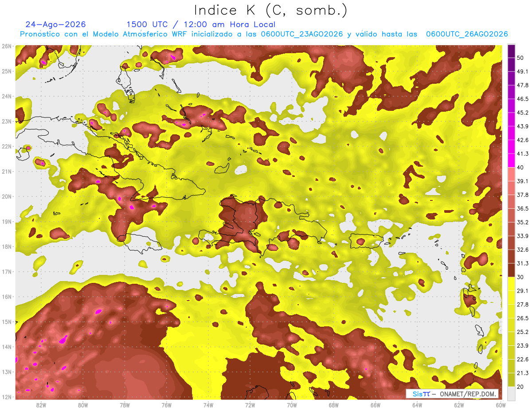The width and height of the screenshot is (532, 411).
Task: Click the colorbar label "50"
Action: [521, 58]
